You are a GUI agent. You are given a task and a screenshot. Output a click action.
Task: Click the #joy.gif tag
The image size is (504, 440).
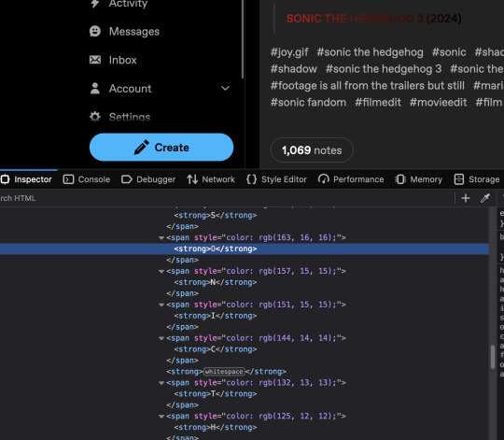pos(289,52)
